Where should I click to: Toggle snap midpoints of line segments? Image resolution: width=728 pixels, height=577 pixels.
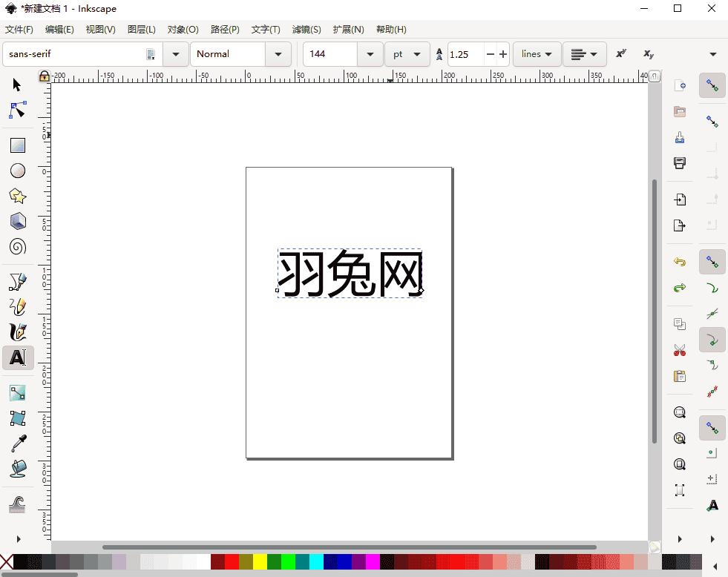click(x=712, y=392)
